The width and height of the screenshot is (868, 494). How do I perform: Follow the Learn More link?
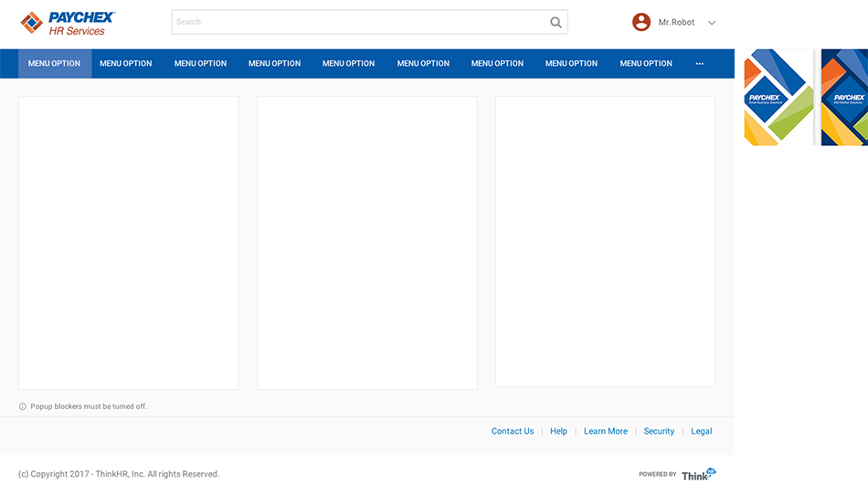[x=606, y=431]
